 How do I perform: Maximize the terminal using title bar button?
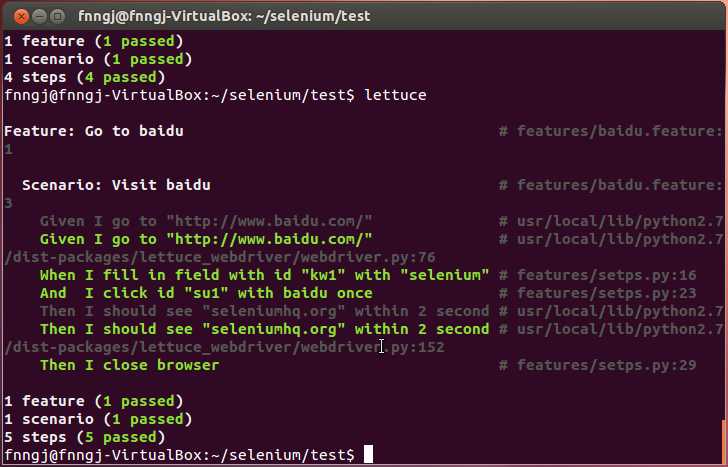tap(58, 17)
